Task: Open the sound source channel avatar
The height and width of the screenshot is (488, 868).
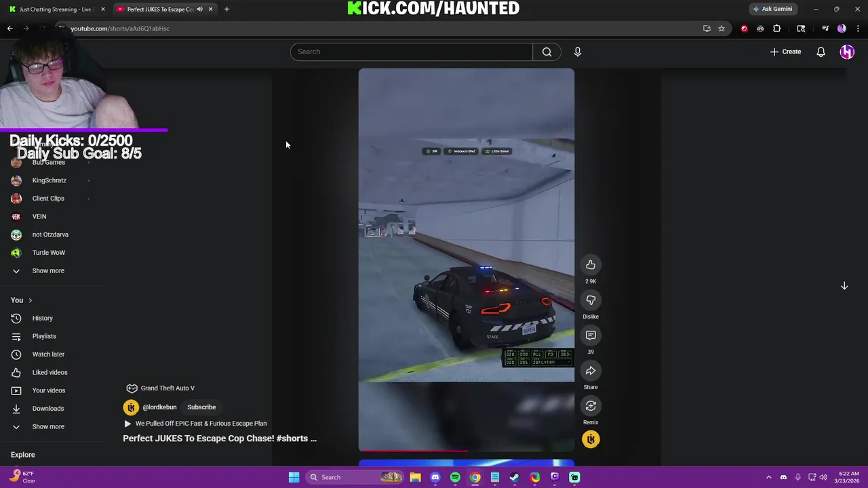Action: (x=591, y=439)
